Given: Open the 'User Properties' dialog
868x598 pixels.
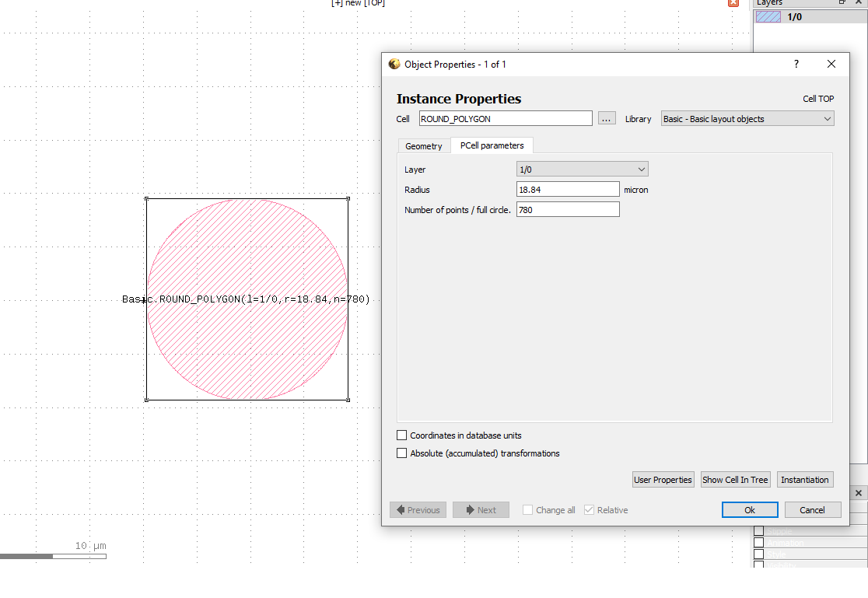Looking at the screenshot, I should 663,479.
